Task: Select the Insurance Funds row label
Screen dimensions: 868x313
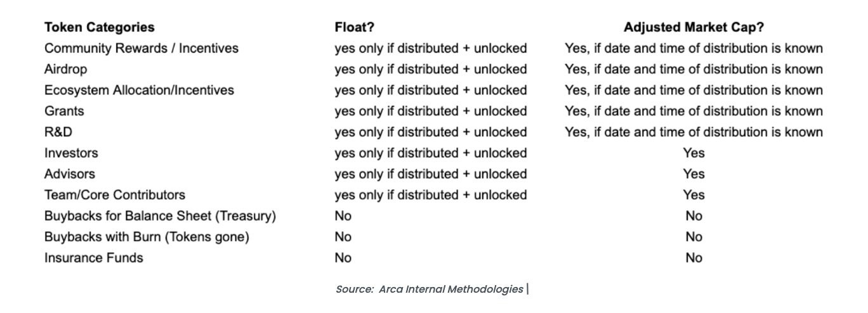Action: pyautogui.click(x=94, y=257)
